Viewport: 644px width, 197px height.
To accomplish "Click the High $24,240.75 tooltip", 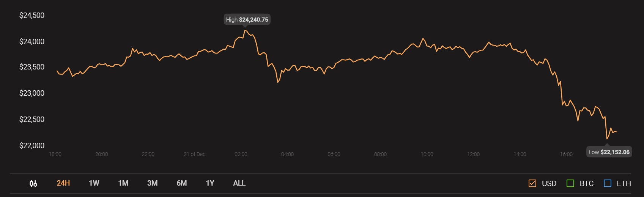I will 247,20.
